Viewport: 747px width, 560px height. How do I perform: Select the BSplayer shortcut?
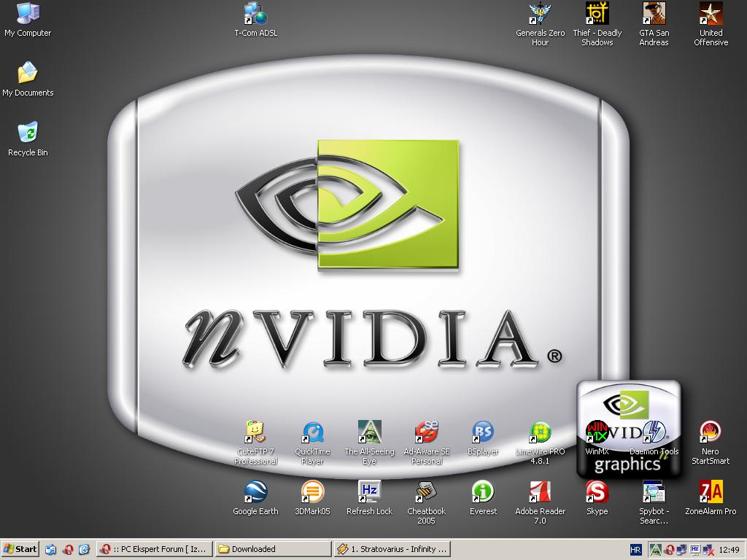point(483,437)
